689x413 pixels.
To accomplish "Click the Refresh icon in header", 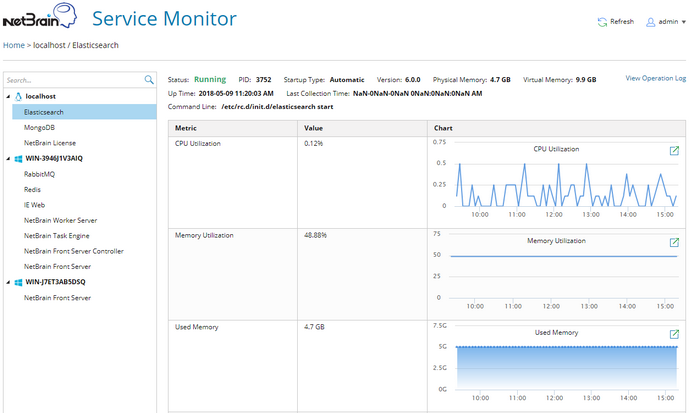I will tap(602, 21).
